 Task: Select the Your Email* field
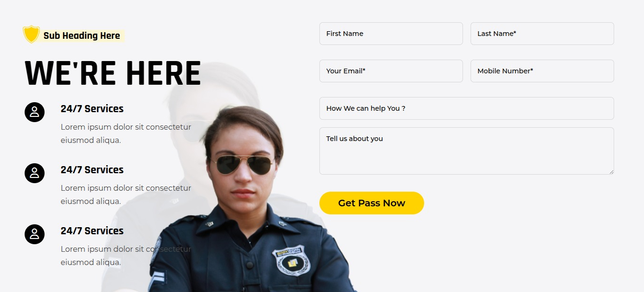pos(391,71)
